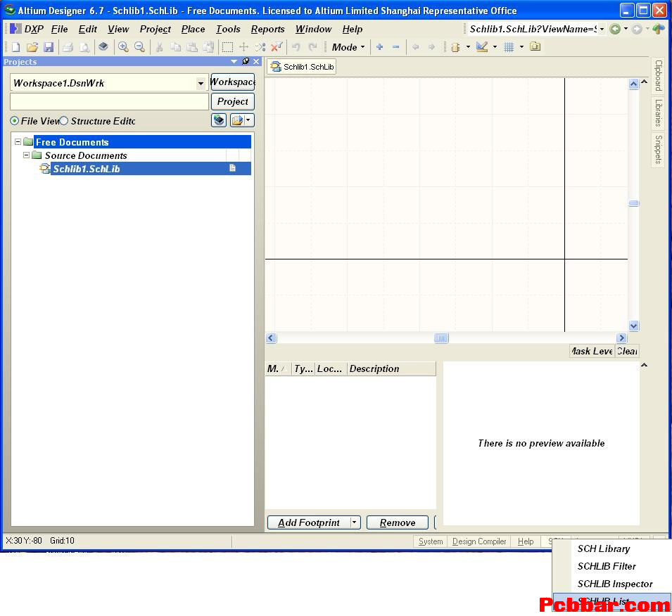
Task: Select SCH Library from popup menu
Action: click(604, 548)
